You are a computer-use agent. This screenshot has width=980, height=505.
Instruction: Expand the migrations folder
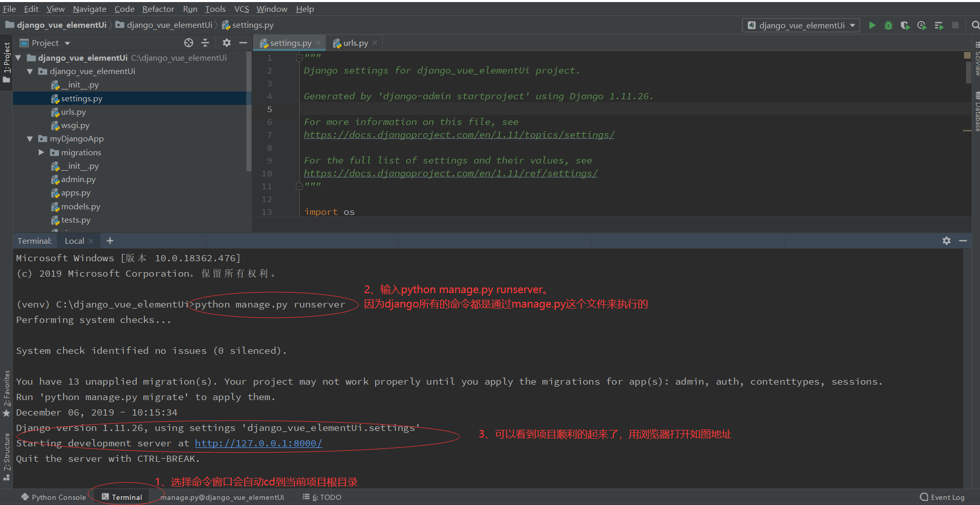coord(41,152)
